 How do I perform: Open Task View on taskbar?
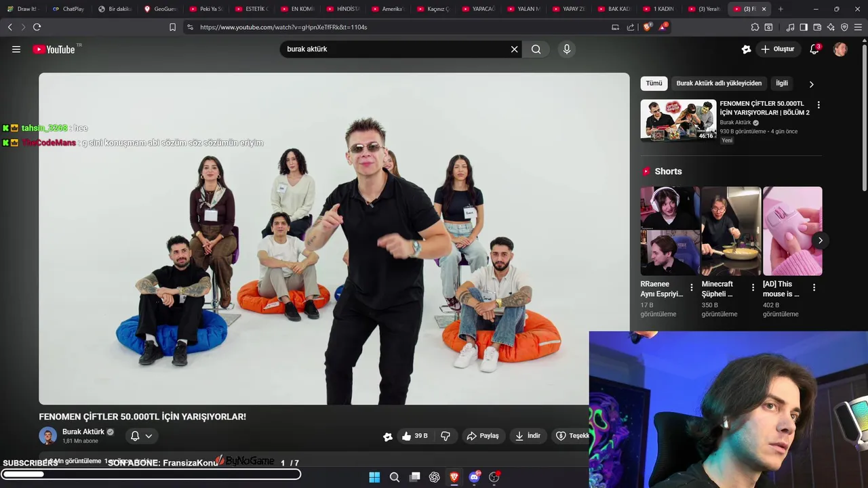(414, 477)
